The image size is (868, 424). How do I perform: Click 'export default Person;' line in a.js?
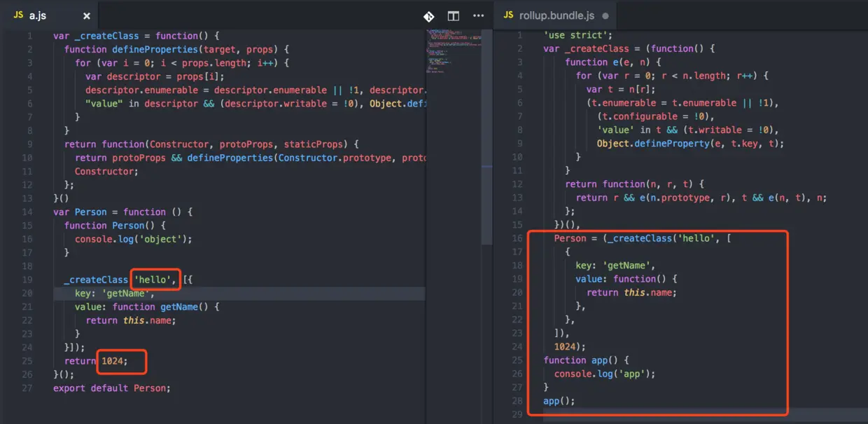112,388
